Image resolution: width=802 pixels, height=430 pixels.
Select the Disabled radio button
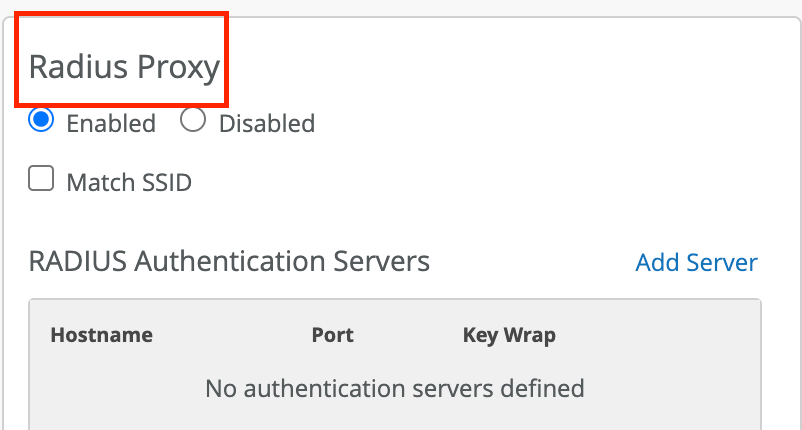(x=193, y=121)
